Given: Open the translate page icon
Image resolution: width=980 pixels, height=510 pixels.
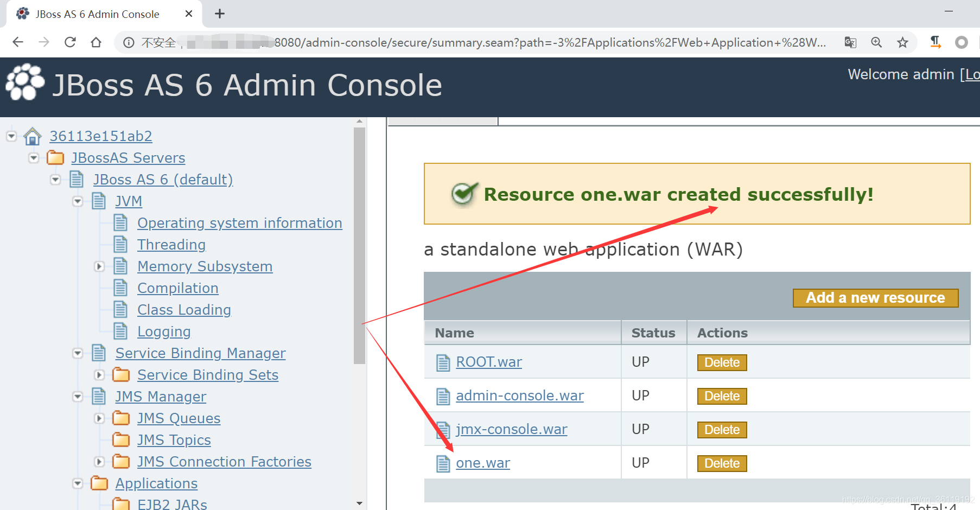Looking at the screenshot, I should pos(850,42).
